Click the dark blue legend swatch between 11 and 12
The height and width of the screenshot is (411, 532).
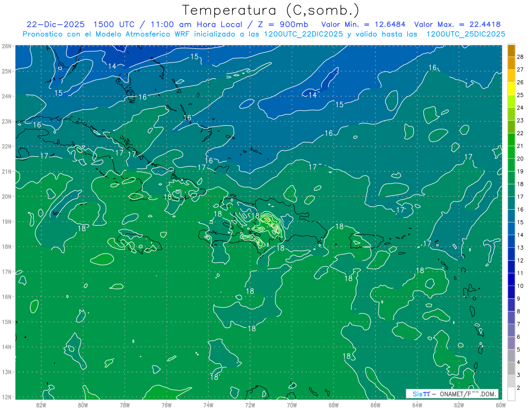pos(511,266)
